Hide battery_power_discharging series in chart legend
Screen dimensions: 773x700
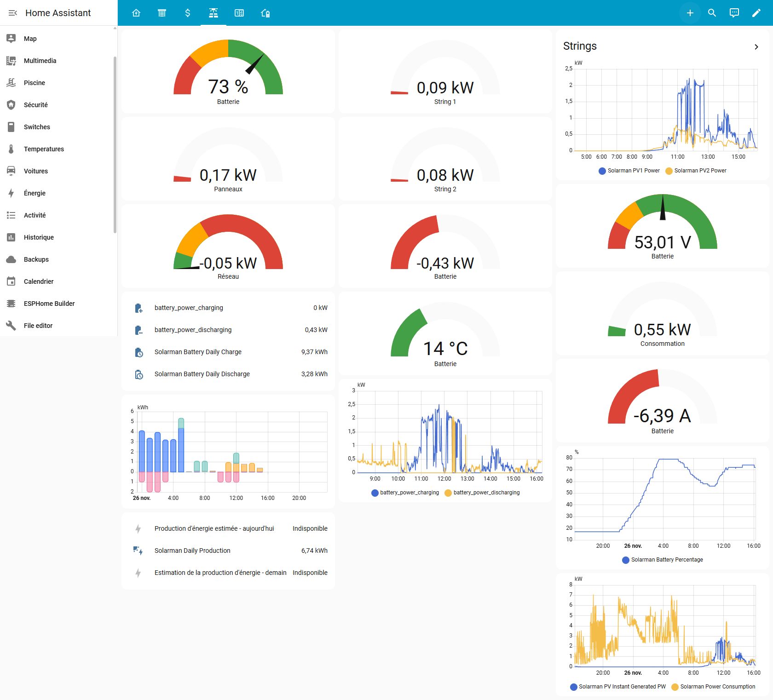(x=482, y=493)
